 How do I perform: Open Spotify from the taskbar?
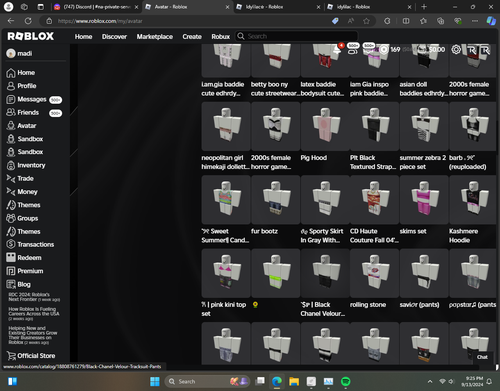click(346, 381)
